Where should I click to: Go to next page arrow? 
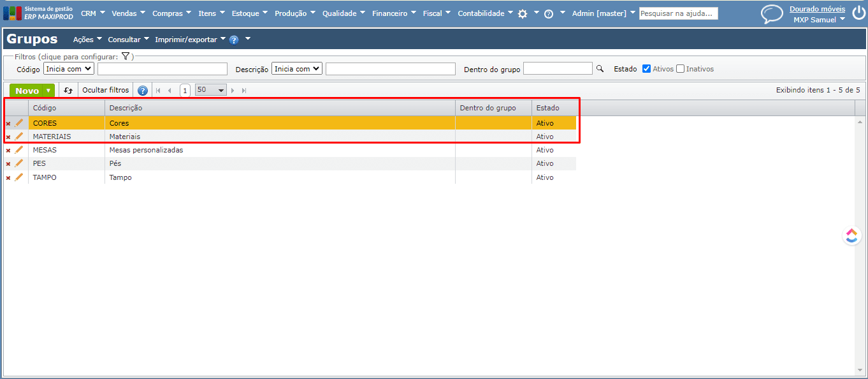point(233,91)
